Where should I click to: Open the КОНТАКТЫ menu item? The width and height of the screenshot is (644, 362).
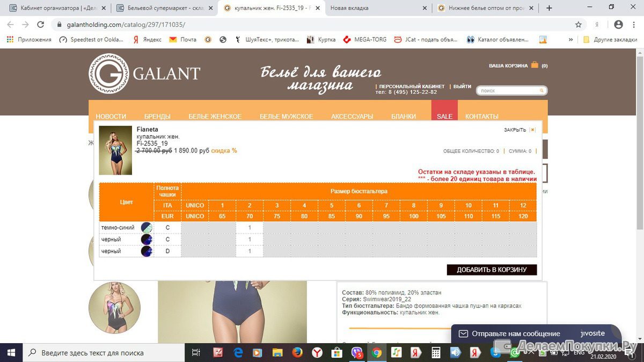(x=482, y=117)
